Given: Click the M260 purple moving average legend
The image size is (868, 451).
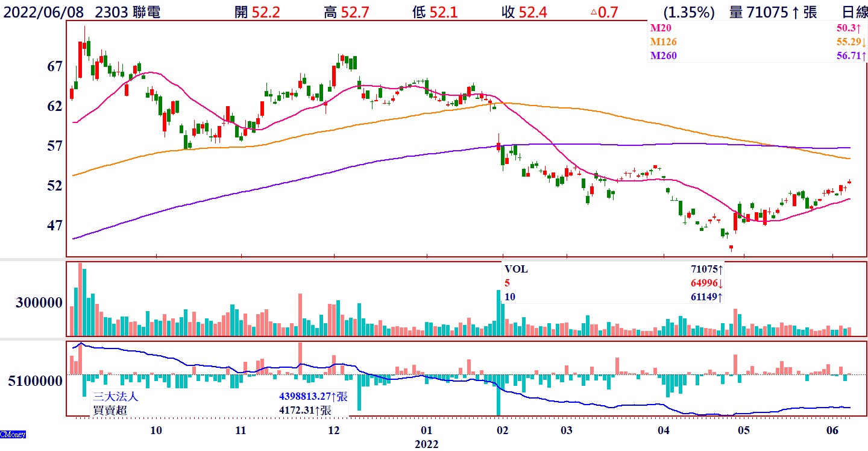Looking at the screenshot, I should tap(663, 56).
